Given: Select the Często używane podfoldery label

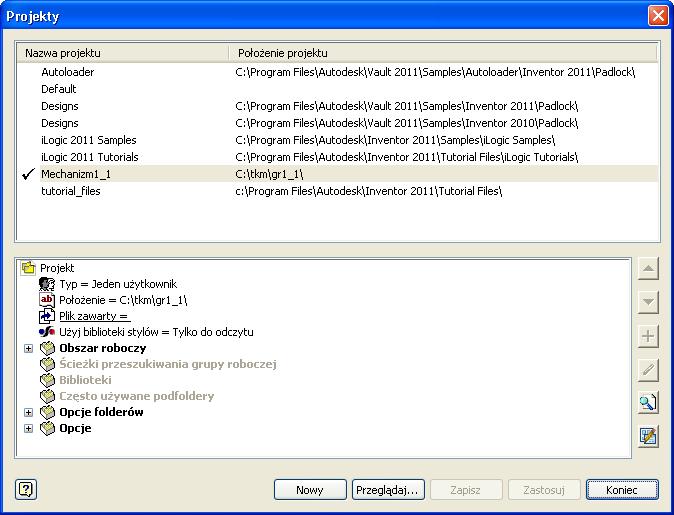Looking at the screenshot, I should tap(137, 396).
